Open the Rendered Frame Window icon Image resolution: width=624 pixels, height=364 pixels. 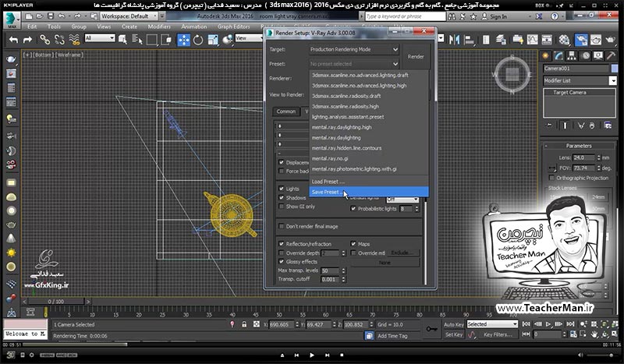pos(596,40)
